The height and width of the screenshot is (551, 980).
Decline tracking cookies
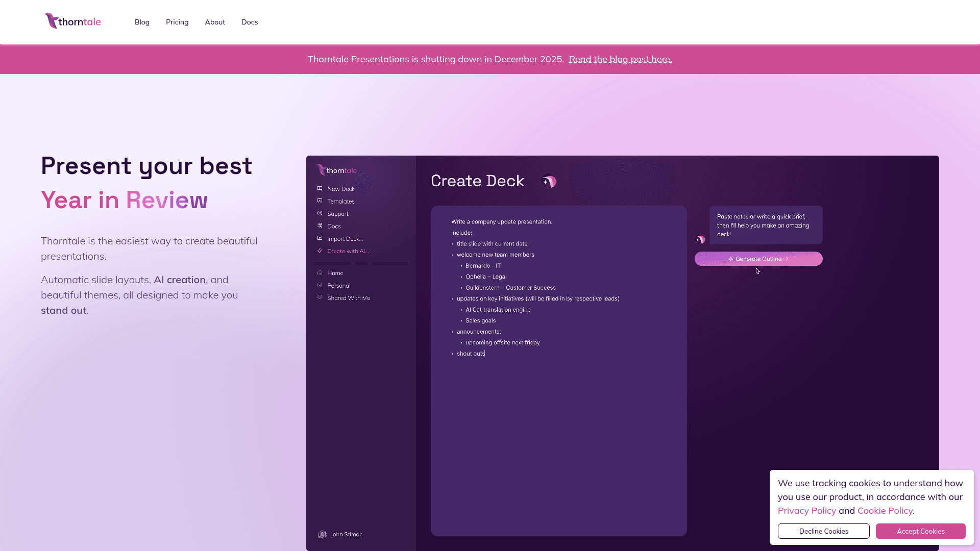pyautogui.click(x=824, y=531)
